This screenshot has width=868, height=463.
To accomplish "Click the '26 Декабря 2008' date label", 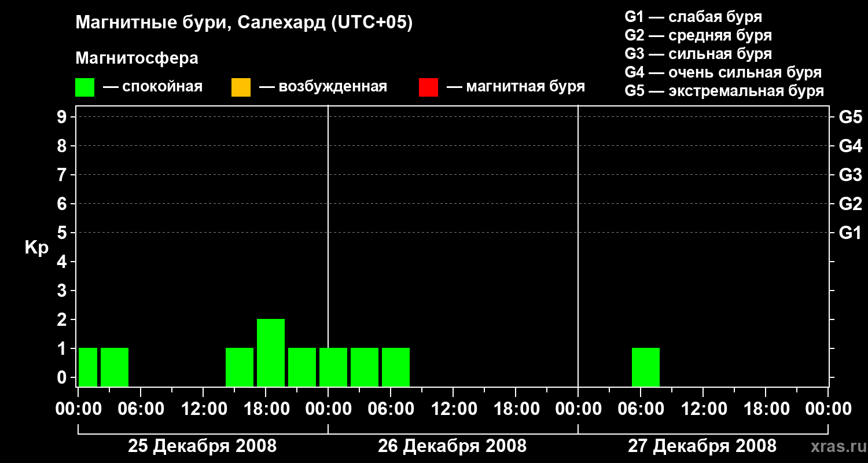I will point(453,446).
